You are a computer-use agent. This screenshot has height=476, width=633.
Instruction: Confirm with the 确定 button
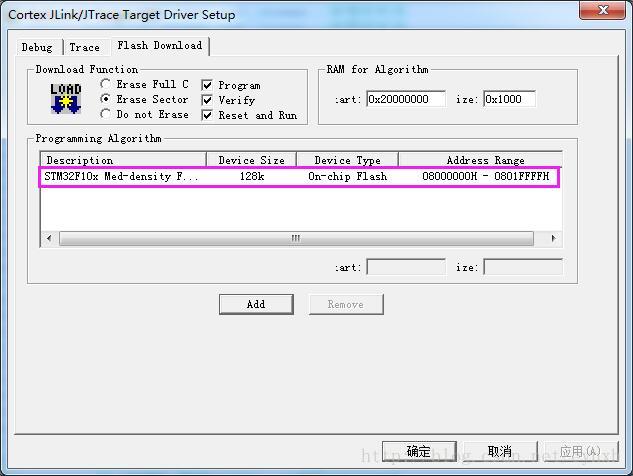[419, 451]
